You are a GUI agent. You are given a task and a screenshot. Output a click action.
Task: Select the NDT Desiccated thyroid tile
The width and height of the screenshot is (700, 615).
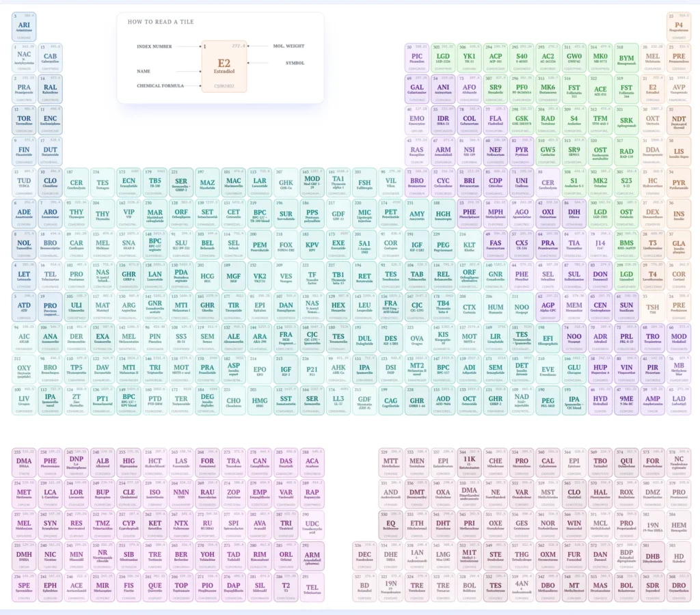(x=679, y=120)
